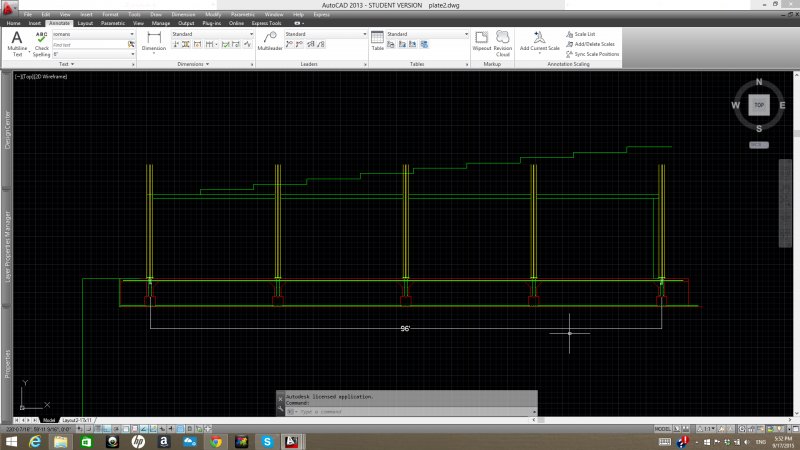Click Add/Delete Scales
The height and width of the screenshot is (450, 800).
point(590,44)
